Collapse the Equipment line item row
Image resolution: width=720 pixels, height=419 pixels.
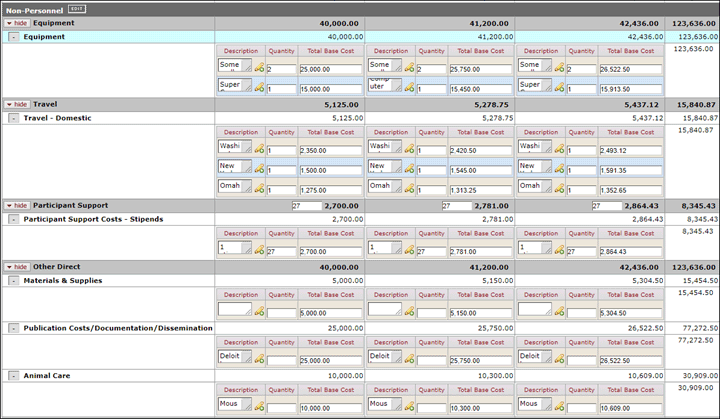[14, 37]
